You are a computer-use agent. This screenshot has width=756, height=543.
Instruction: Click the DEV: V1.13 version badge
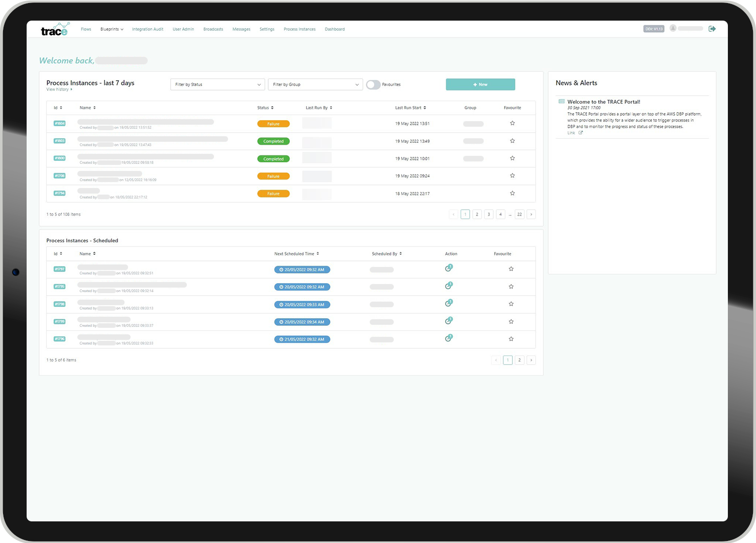[x=654, y=29]
